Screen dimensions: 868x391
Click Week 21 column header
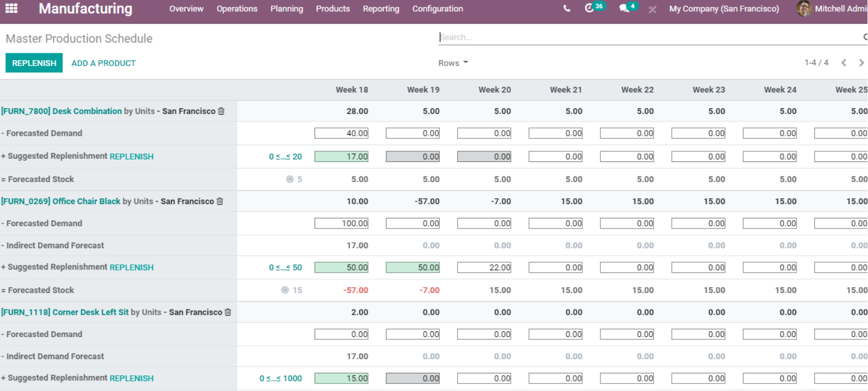point(566,89)
